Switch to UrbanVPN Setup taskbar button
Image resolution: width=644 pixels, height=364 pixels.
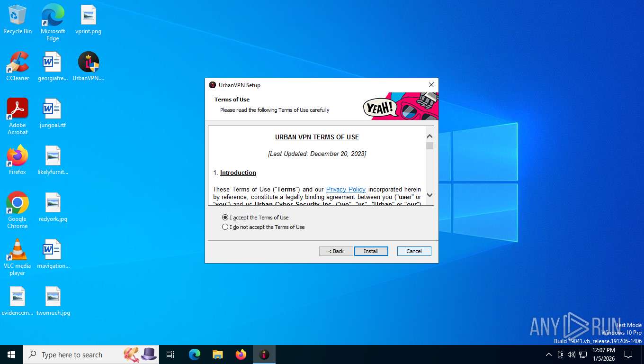coord(264,355)
